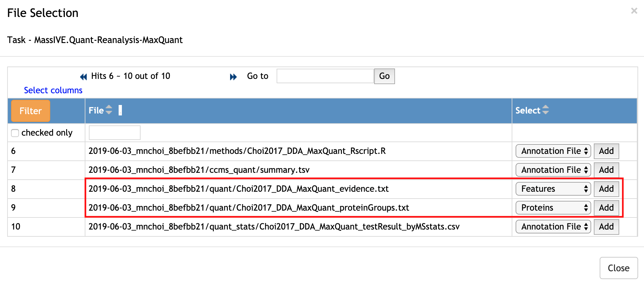Image resolution: width=644 pixels, height=283 pixels.
Task: Open the Select columns link
Action: click(x=53, y=90)
